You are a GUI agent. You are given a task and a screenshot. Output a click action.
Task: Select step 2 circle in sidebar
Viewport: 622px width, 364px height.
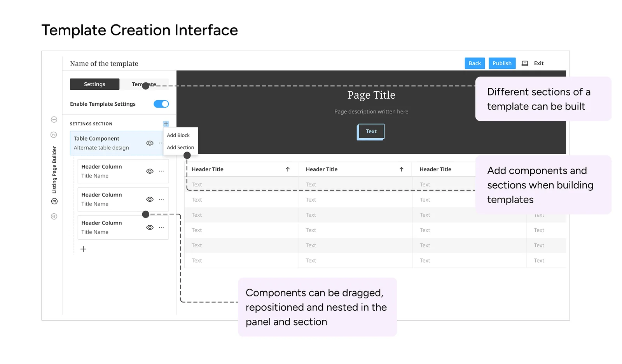(54, 135)
